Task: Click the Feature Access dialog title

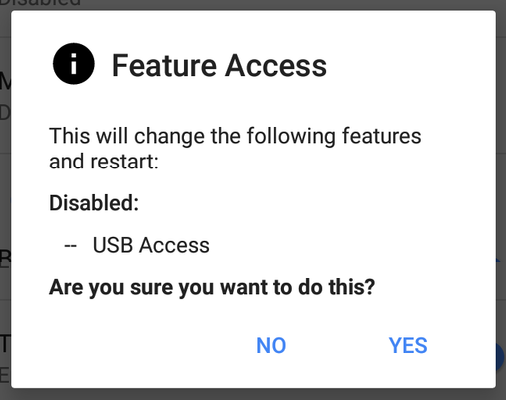Action: 219,66
